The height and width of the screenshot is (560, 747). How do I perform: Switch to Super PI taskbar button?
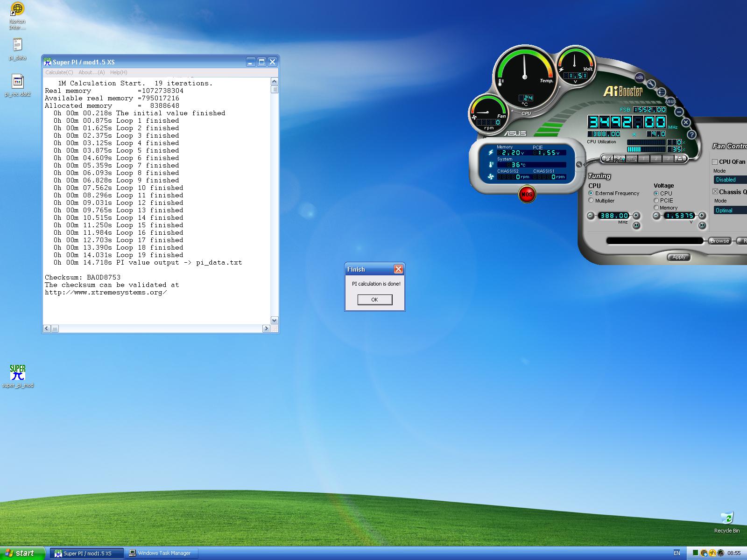tap(87, 553)
